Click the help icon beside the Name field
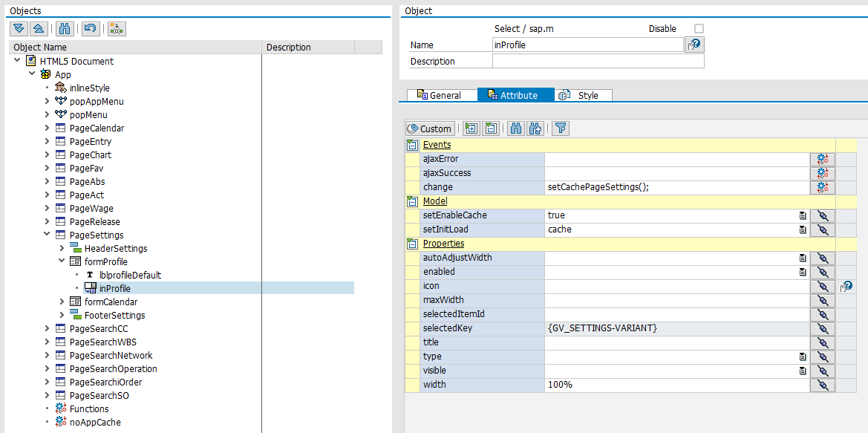Viewport: 868px width, 433px height. 694,45
